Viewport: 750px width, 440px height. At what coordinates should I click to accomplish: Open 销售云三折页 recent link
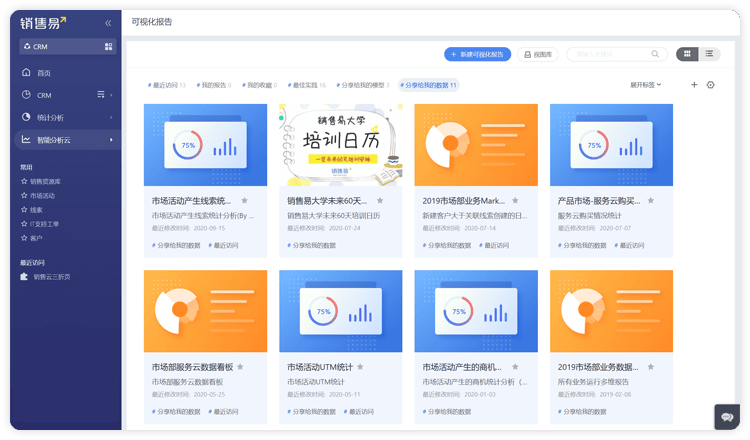[52, 277]
